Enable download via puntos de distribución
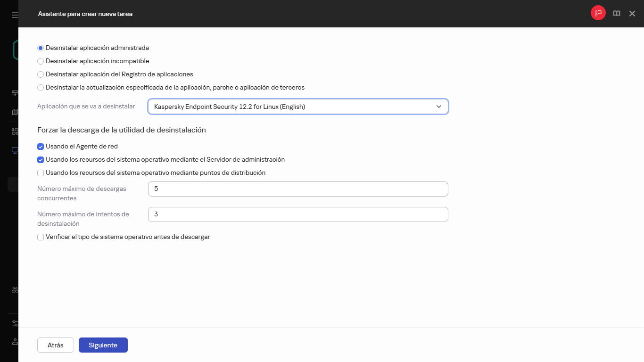The width and height of the screenshot is (644, 362). click(41, 173)
